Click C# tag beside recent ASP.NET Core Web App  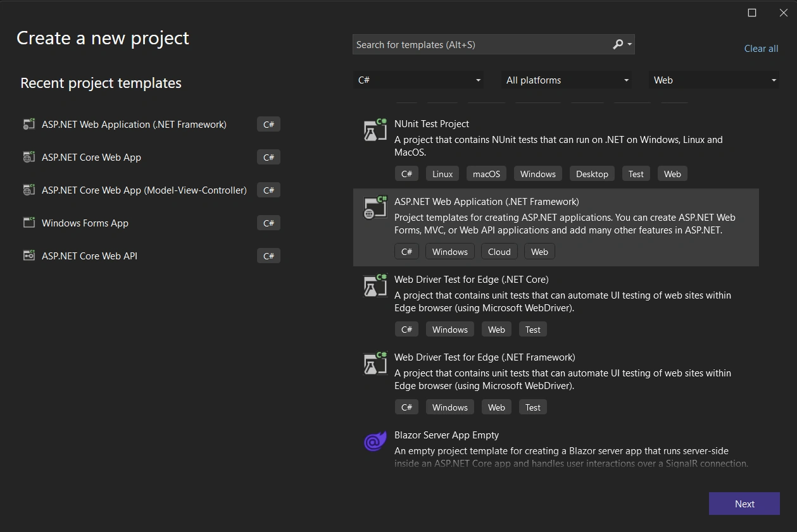click(269, 158)
